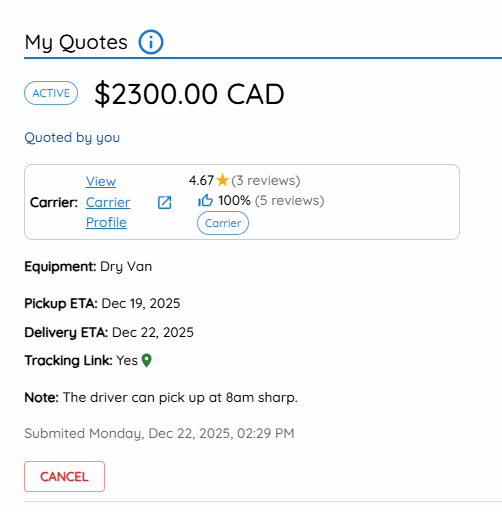Click the 100% (5 reviews) text
This screenshot has height=512, width=502.
[271, 200]
